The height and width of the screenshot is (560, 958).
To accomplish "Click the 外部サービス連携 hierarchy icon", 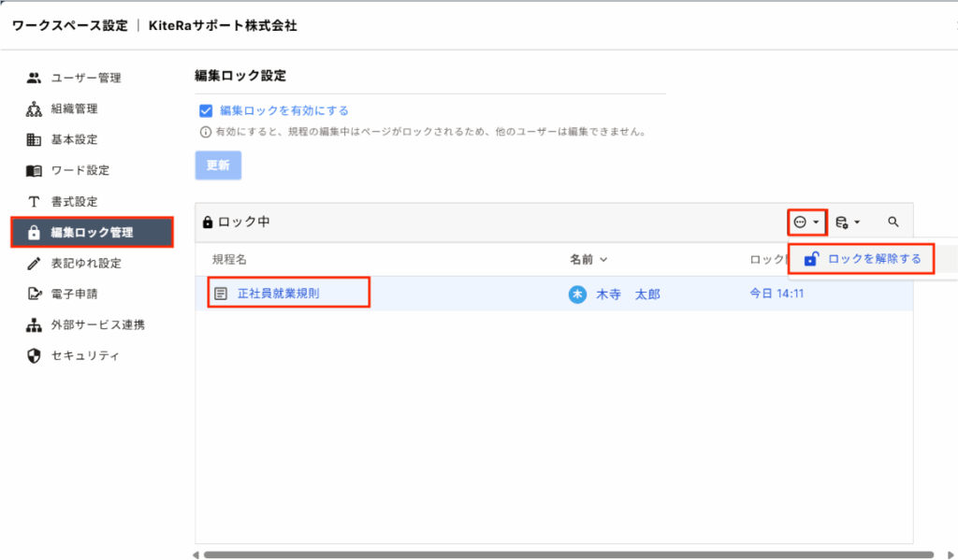I will (34, 324).
